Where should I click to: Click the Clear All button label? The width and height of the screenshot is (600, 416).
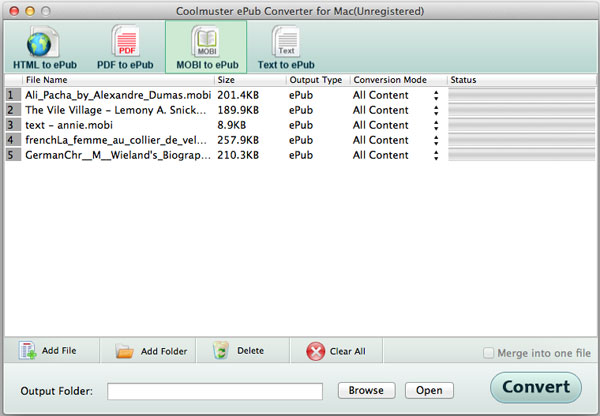tap(347, 351)
